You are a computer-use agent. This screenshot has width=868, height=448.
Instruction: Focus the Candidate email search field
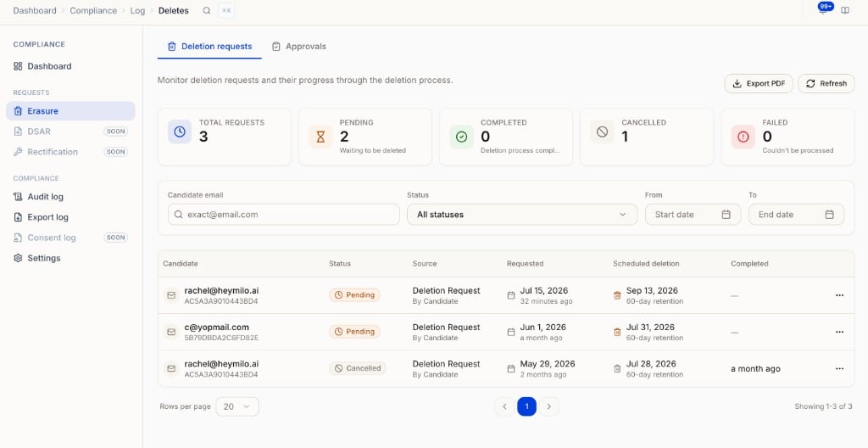click(283, 215)
